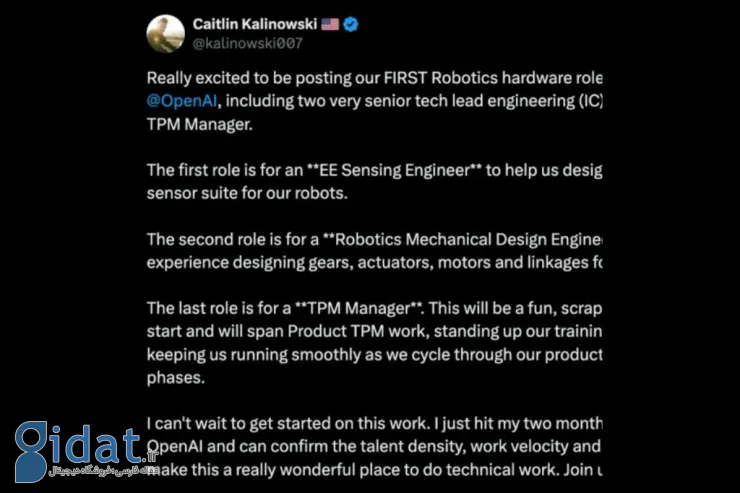740x493 pixels.
Task: Click Caitlin Kalinowski's profile avatar photo
Action: (x=165, y=34)
